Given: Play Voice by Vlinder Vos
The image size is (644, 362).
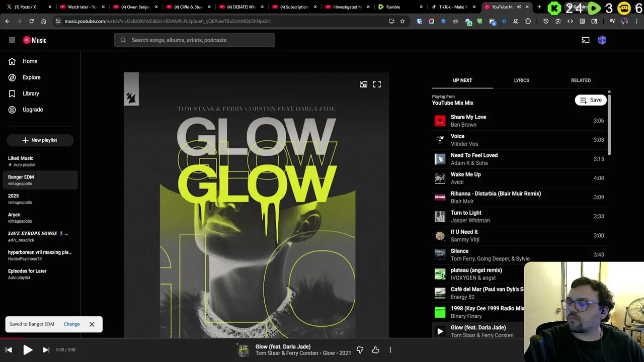Looking at the screenshot, I should coord(519,140).
